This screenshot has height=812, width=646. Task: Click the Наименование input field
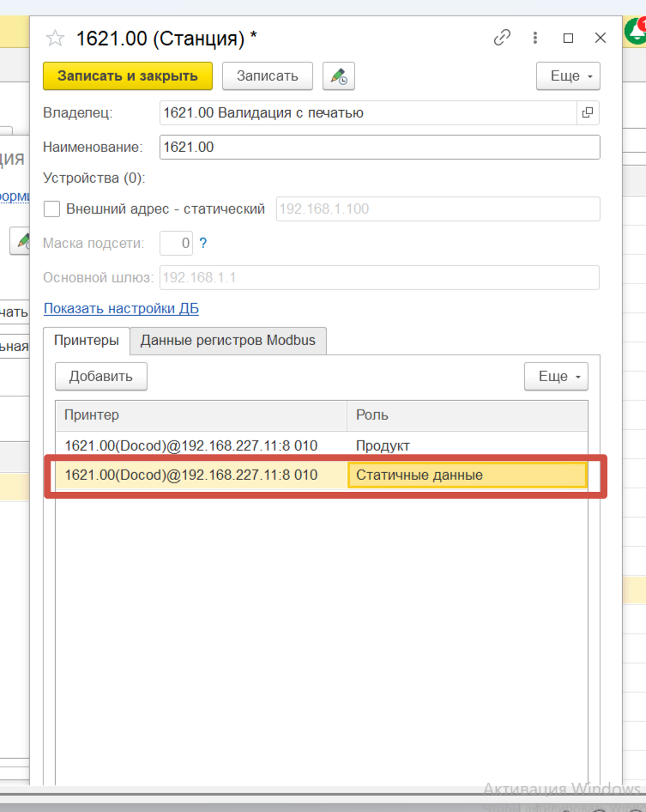click(379, 147)
